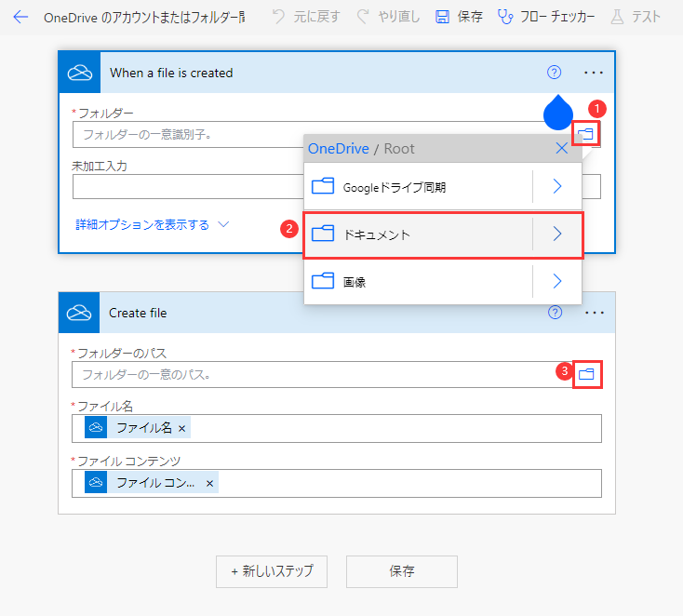Screen dimensions: 683x616
Task: Click the Googleドライブ同期 folder icon
Action: 323,186
